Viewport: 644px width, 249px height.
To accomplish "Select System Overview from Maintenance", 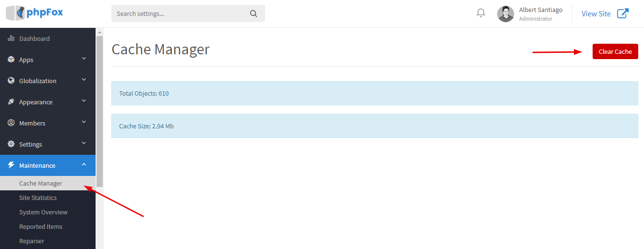I will coord(43,212).
